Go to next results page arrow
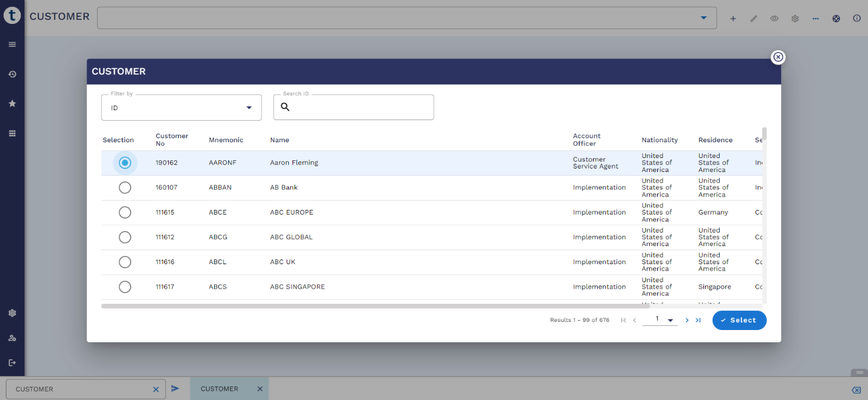Viewport: 868px width, 400px height. [x=687, y=320]
